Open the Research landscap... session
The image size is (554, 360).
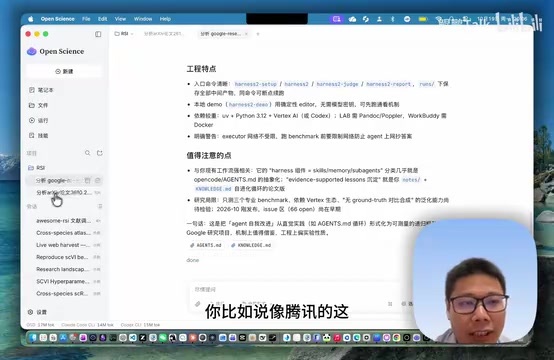click(x=64, y=269)
